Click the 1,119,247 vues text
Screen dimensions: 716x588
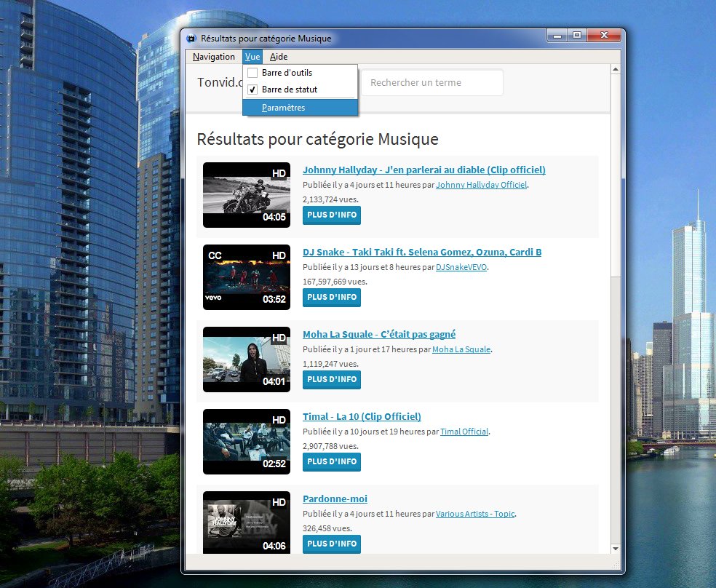330,364
